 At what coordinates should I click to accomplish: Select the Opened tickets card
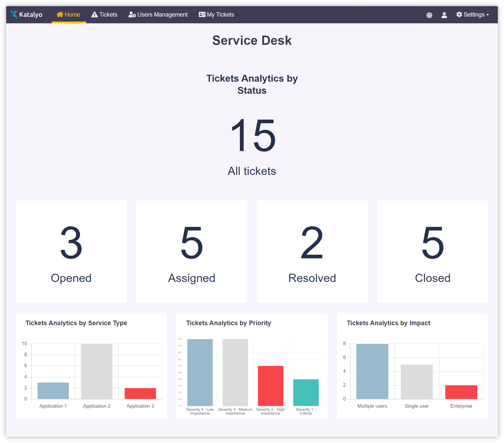tap(71, 251)
